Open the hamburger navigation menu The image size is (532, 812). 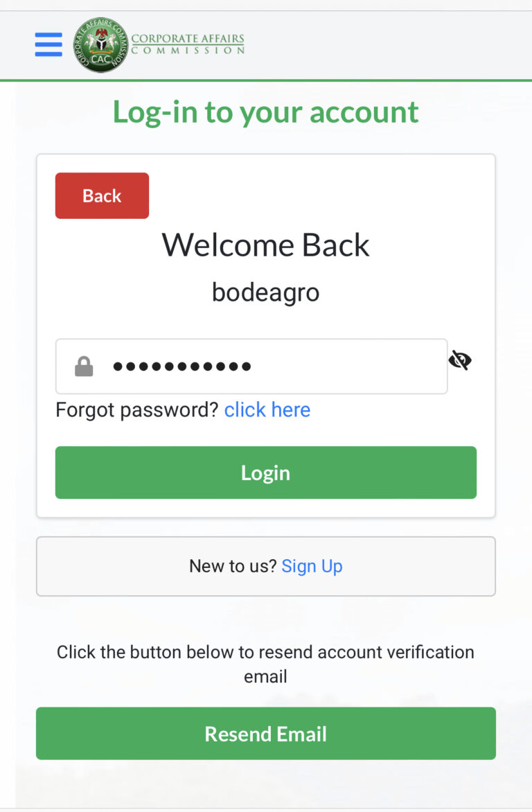click(48, 44)
